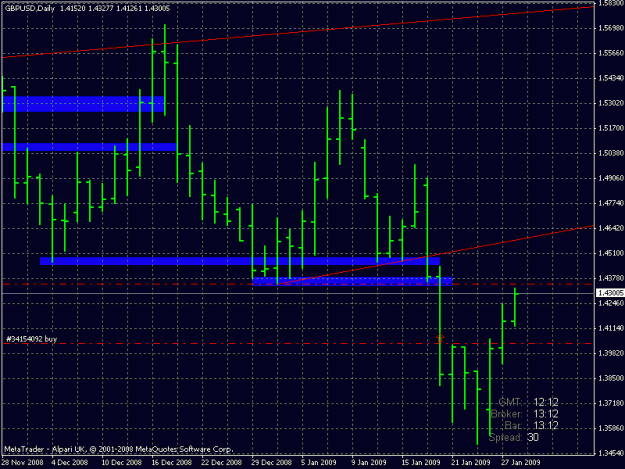Select the lower rising red trend line
The image size is (625, 469).
point(436,255)
